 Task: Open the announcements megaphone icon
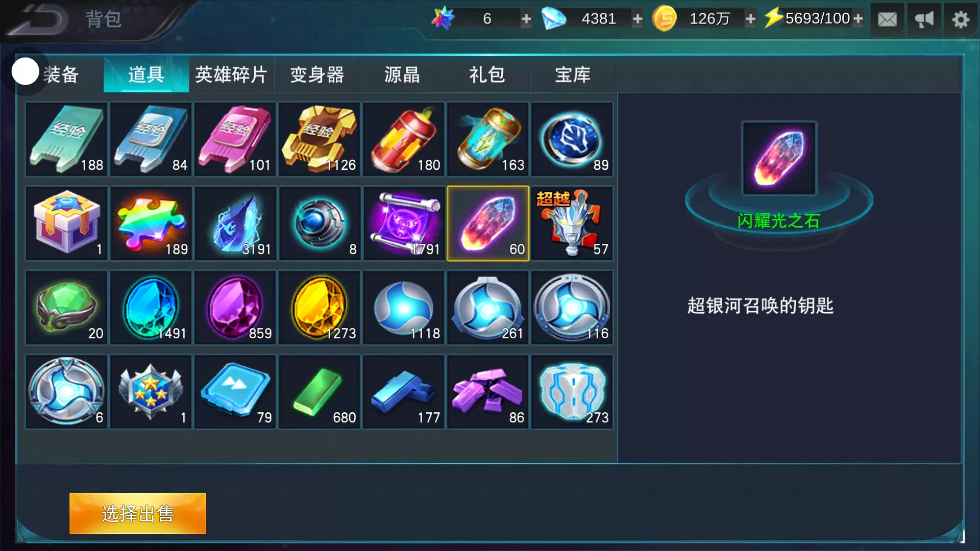924,19
